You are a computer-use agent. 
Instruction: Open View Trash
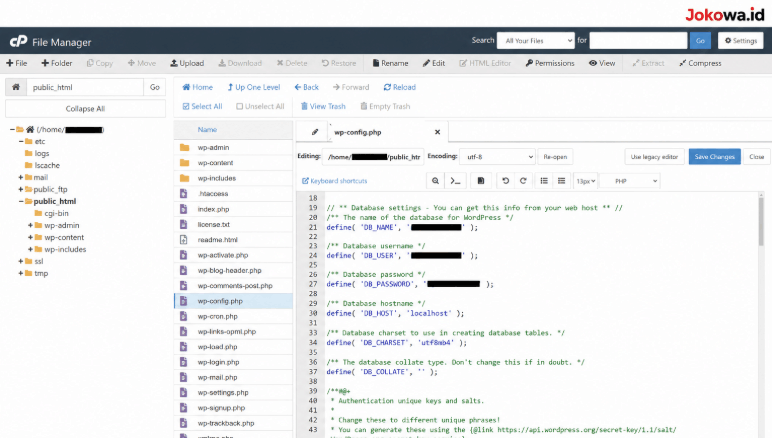(x=323, y=106)
